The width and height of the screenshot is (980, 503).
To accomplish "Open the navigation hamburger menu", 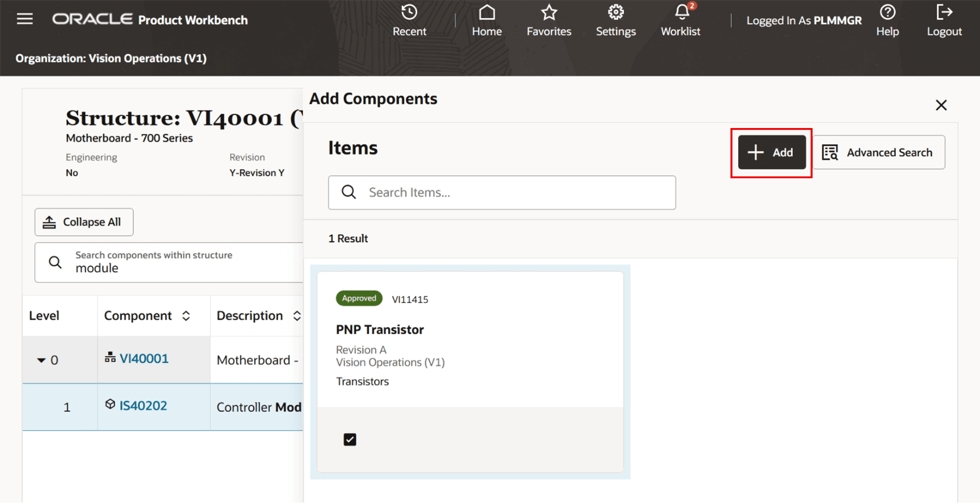I will tap(24, 18).
